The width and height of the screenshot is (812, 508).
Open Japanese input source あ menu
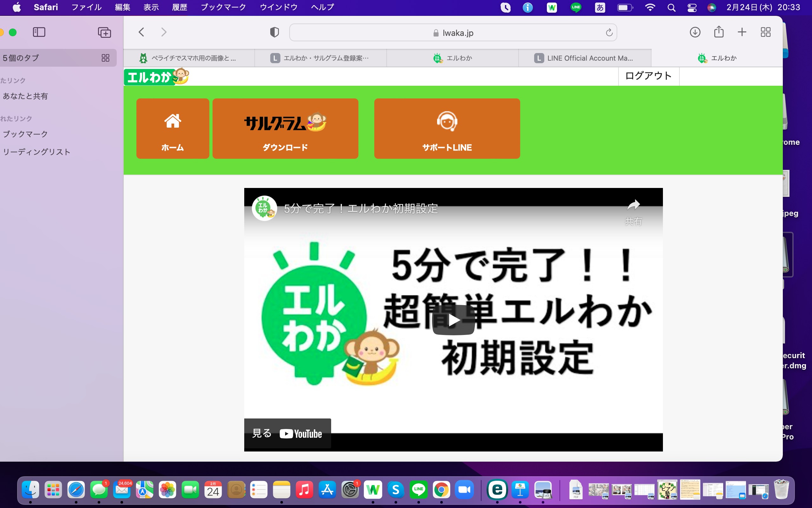(599, 7)
